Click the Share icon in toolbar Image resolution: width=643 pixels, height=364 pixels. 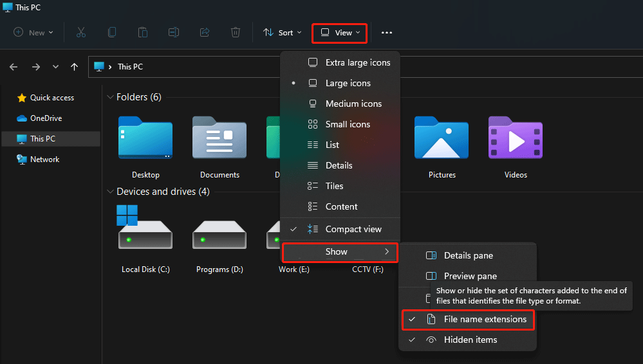205,32
